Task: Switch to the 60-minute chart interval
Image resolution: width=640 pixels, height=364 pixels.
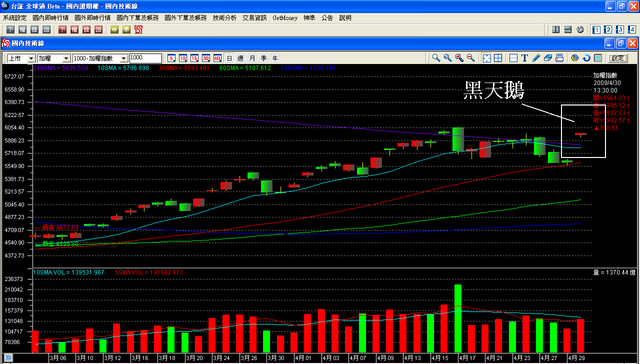Action: pos(217,58)
